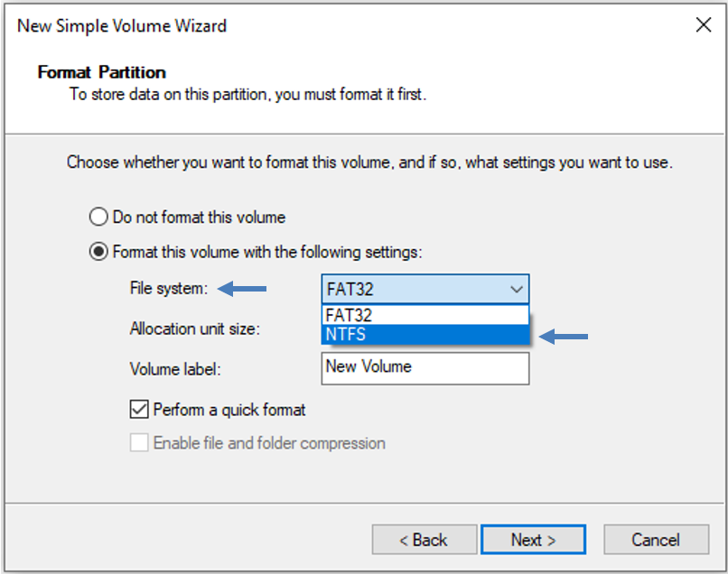This screenshot has height=574, width=728.
Task: Proceed with the Next button
Action: click(533, 540)
